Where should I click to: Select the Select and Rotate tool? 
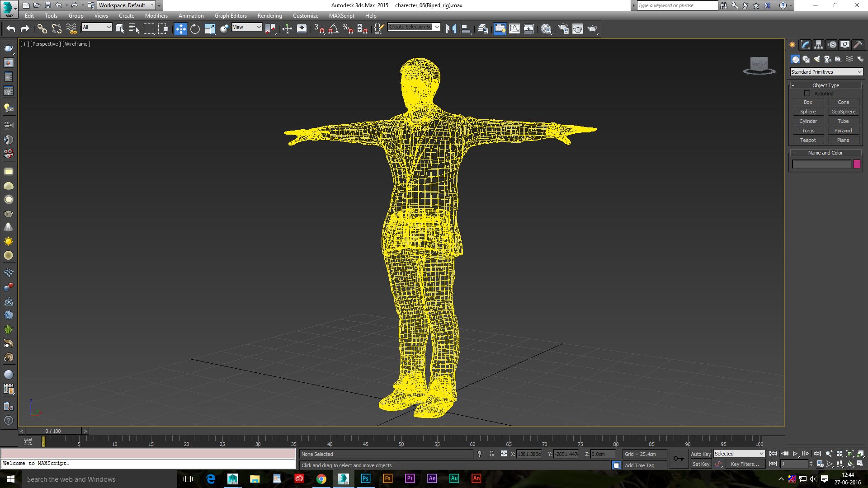click(195, 29)
